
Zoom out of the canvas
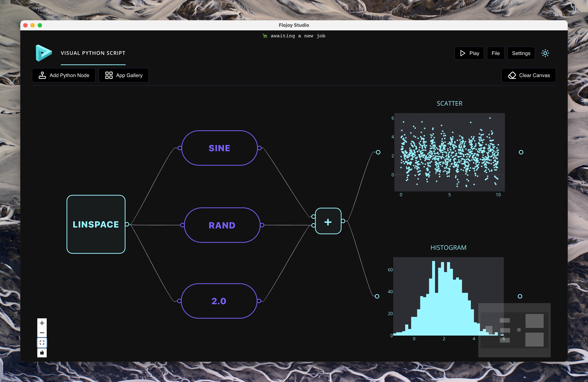pos(42,333)
